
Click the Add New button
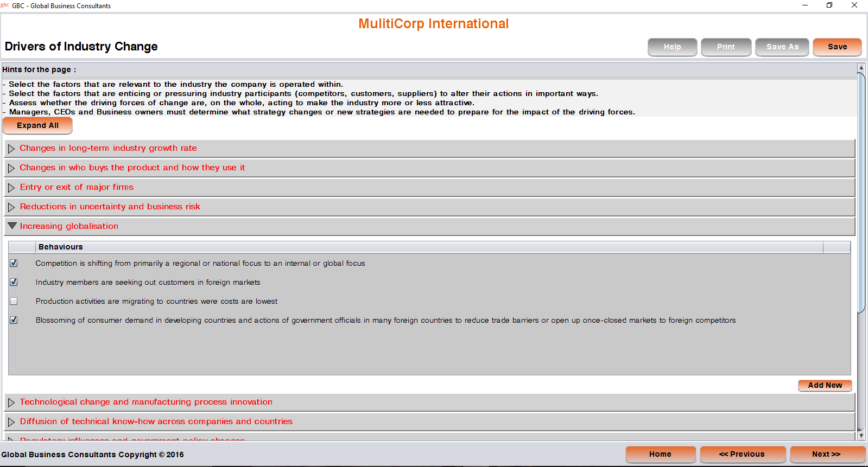click(x=825, y=385)
